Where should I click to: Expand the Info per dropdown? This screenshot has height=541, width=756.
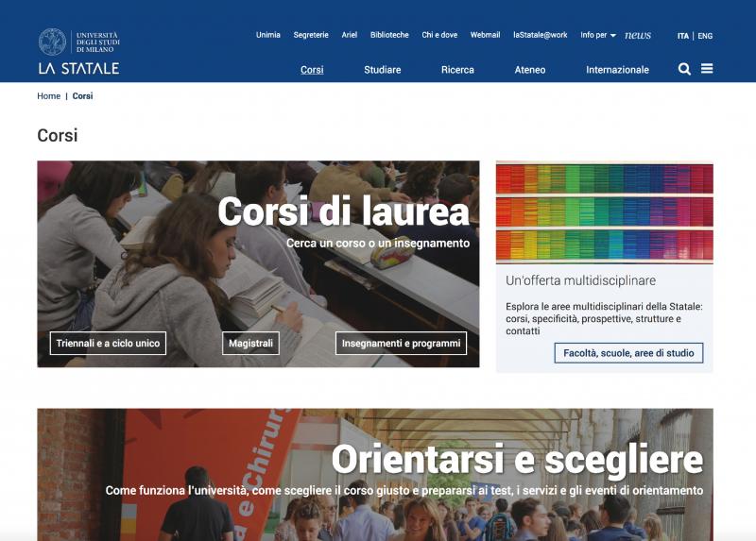(598, 35)
